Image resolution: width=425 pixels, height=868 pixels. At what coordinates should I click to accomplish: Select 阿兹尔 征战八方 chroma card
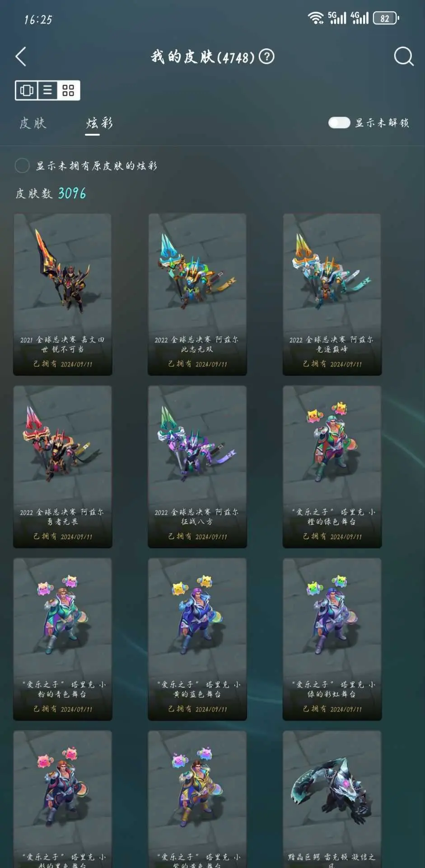point(197,467)
